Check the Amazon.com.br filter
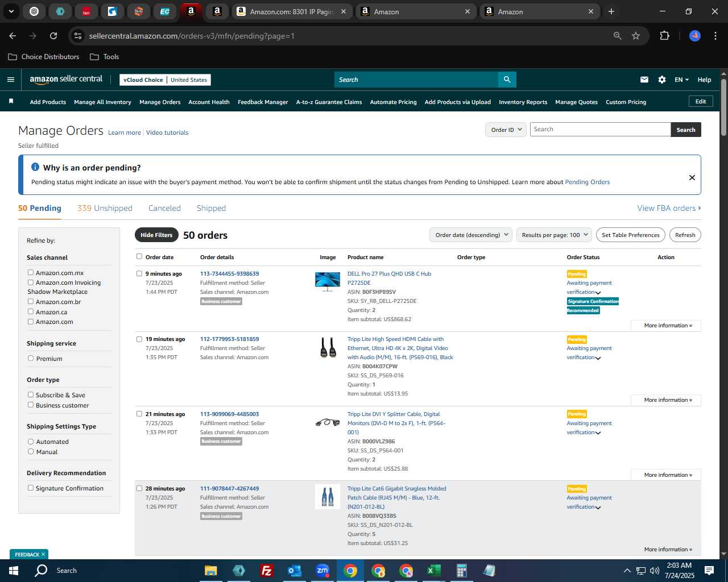Image resolution: width=728 pixels, height=582 pixels. coord(31,302)
